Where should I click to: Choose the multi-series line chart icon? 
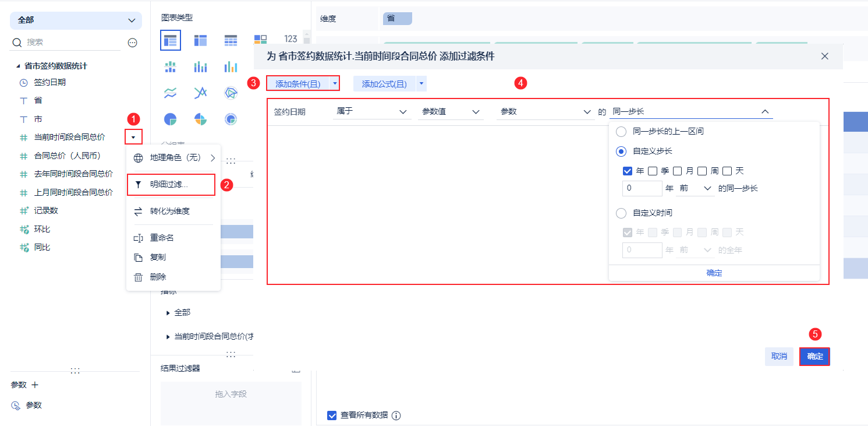click(x=201, y=93)
